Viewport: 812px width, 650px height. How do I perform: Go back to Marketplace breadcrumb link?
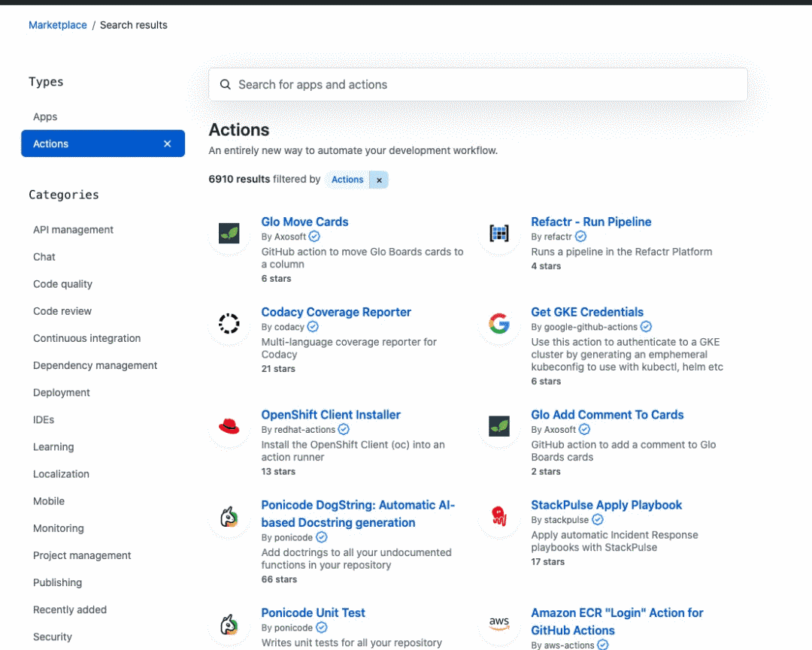click(57, 25)
